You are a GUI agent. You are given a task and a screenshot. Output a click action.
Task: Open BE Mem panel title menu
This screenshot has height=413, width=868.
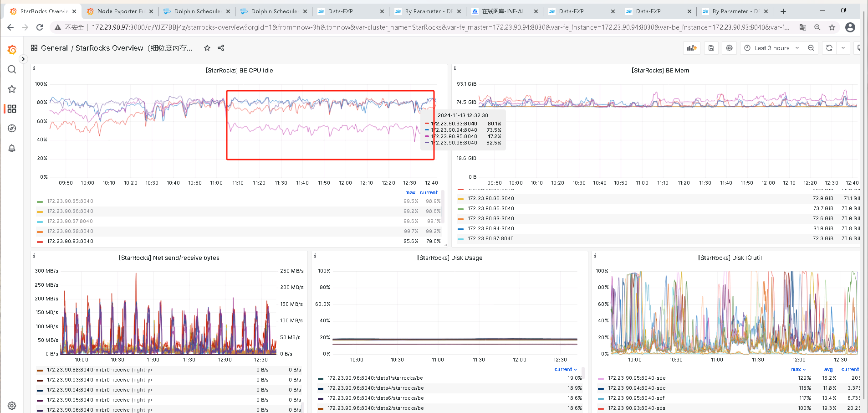coord(660,70)
